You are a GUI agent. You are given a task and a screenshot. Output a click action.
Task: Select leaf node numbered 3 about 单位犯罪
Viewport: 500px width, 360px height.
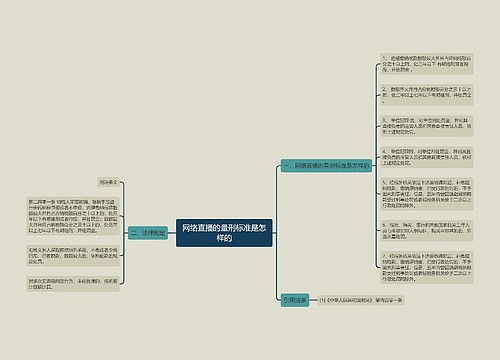tap(427, 126)
